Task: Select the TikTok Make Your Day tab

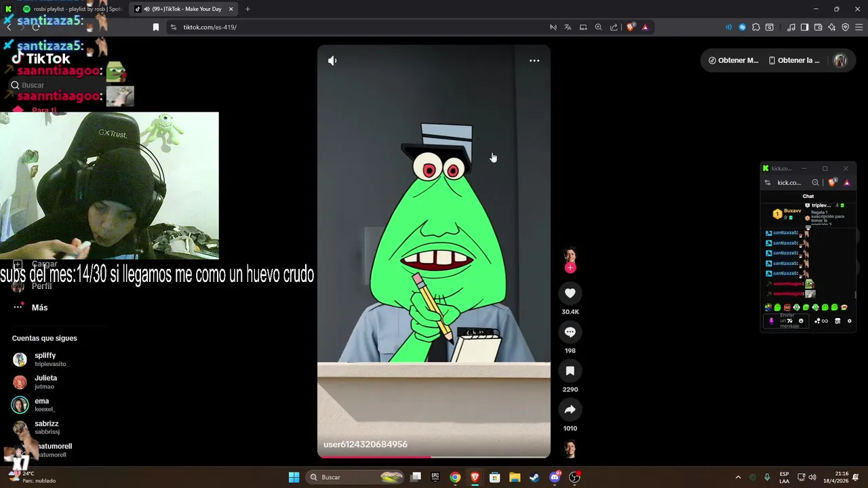Action: [x=183, y=9]
